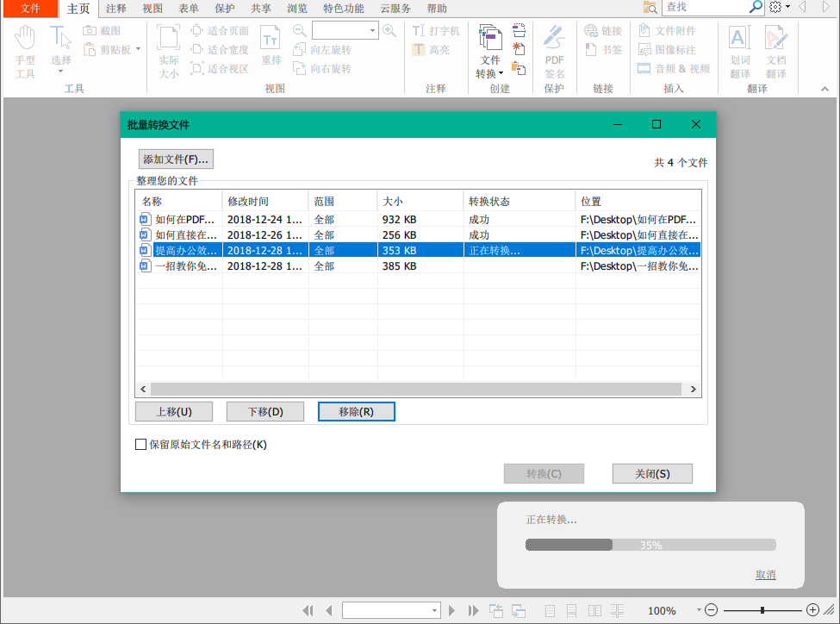Start 文档翻译 document translation

coord(776,47)
